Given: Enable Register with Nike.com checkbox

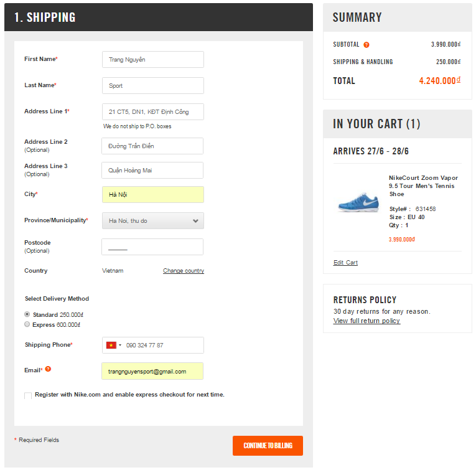Looking at the screenshot, I should [28, 396].
